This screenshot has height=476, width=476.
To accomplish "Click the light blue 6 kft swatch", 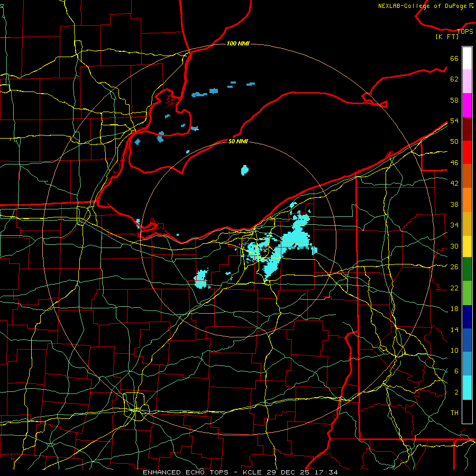I will tap(467, 363).
